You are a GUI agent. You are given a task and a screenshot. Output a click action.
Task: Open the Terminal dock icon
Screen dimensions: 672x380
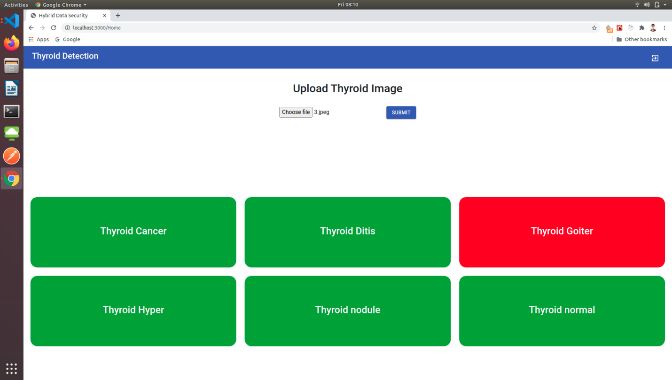pos(12,111)
